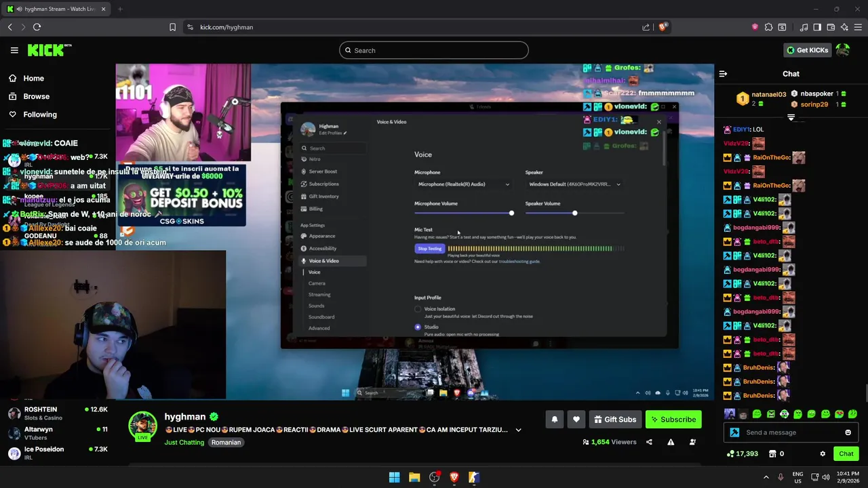Screen dimensions: 868x488
Task: Open Leo AI sparkle icon in toolbar
Action: pos(844,27)
